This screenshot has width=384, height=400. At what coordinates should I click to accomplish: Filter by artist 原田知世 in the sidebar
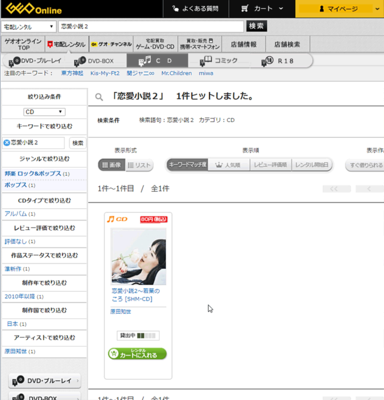pos(15,351)
